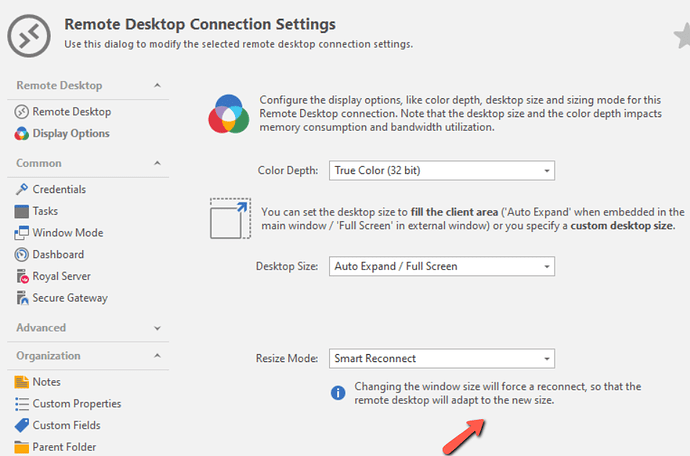Collapse the Organization section
The image size is (690, 456).
coord(157,356)
